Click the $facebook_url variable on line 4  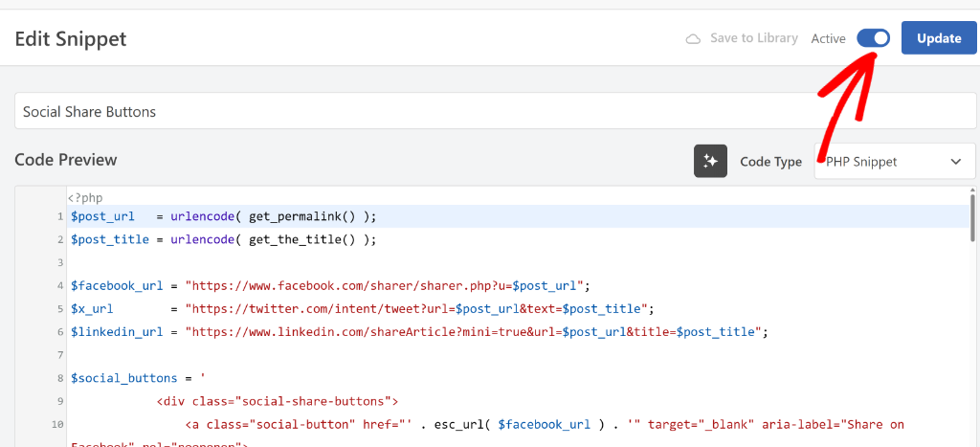tap(117, 285)
